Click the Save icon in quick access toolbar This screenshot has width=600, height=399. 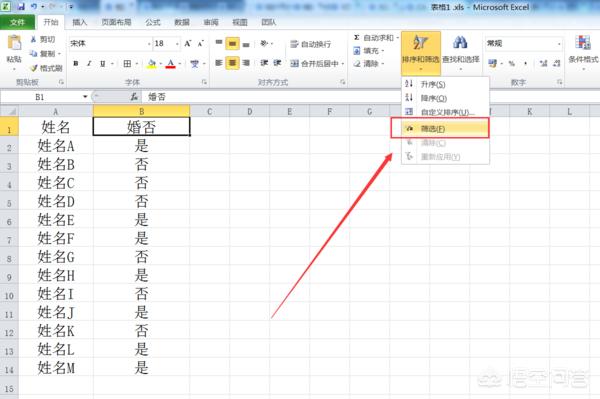pos(21,7)
